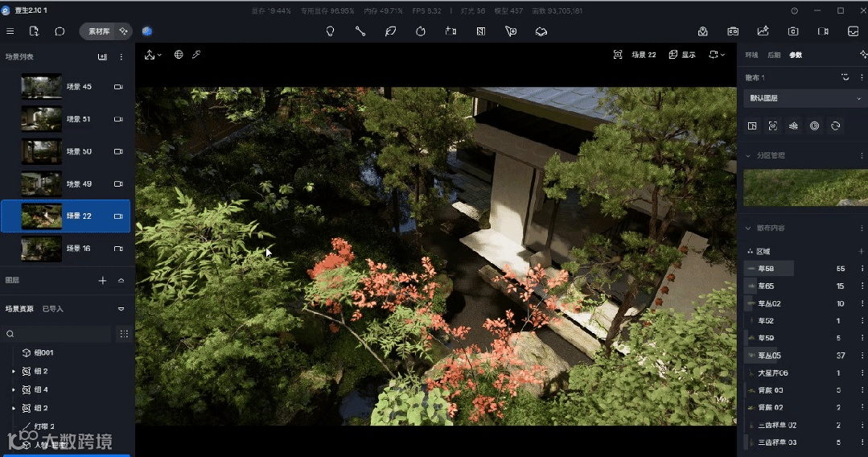This screenshot has width=868, height=457.
Task: Click the 显示 display button
Action: coord(682,55)
